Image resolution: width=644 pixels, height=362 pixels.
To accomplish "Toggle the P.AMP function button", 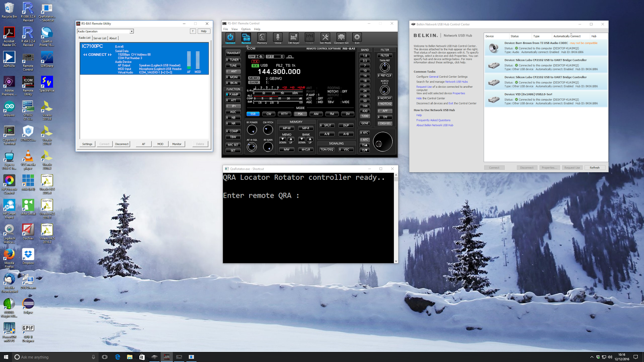I will pyautogui.click(x=233, y=95).
